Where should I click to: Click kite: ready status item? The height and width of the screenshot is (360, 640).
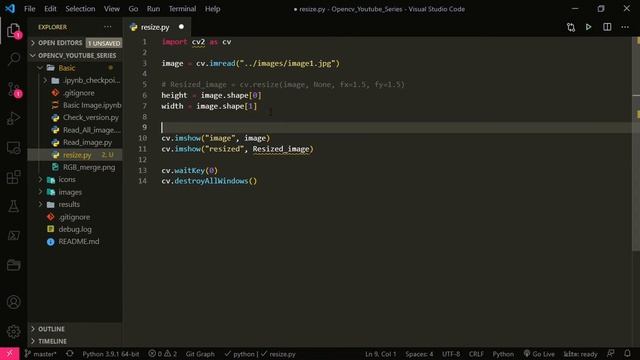pyautogui.click(x=580, y=354)
